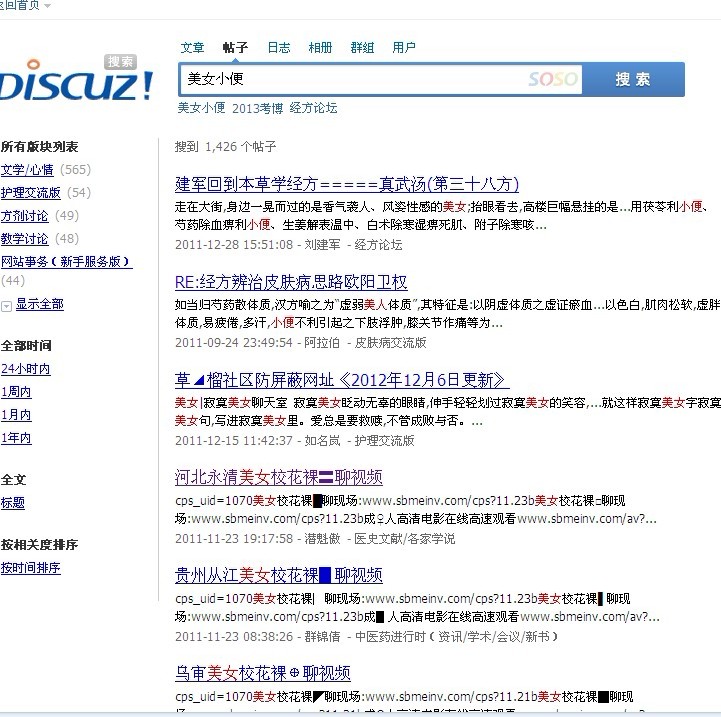Click the 显示全部 link

click(40, 304)
